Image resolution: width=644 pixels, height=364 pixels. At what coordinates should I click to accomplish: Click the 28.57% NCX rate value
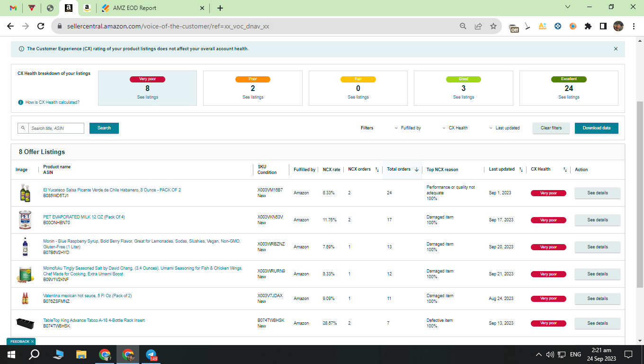point(329,323)
